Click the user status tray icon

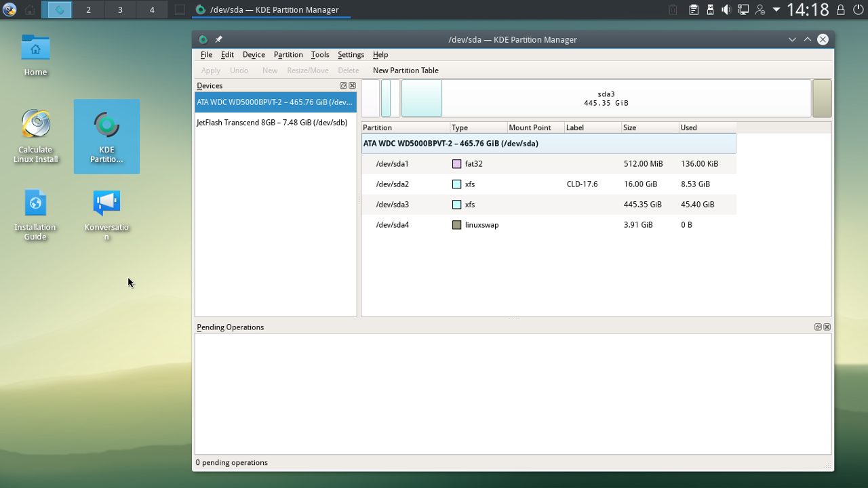tap(760, 9)
